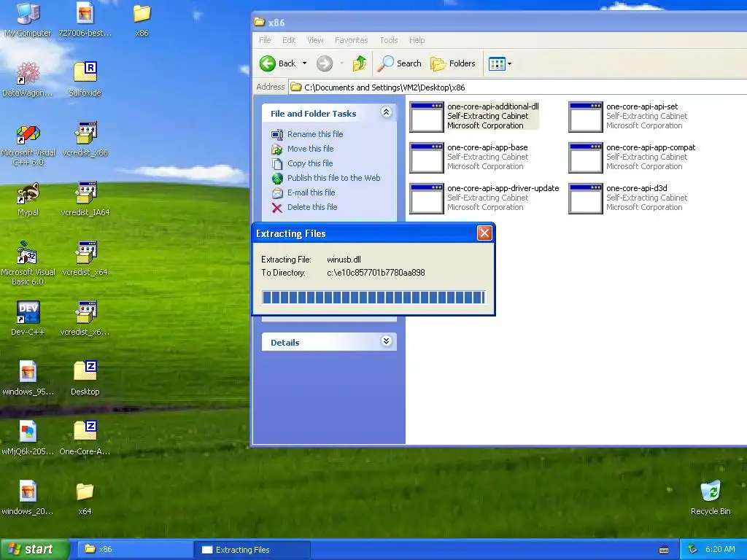The width and height of the screenshot is (747, 560).
Task: Click Rename this file link
Action: (x=315, y=134)
